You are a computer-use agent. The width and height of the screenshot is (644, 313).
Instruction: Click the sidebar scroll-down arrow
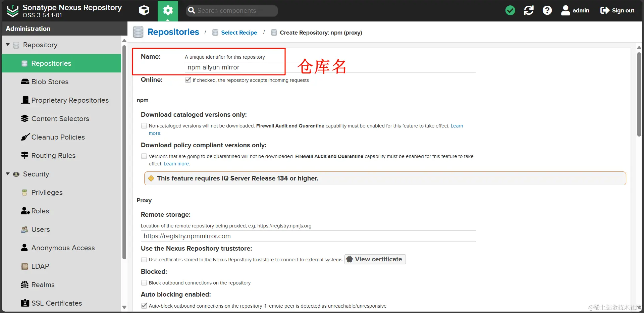pyautogui.click(x=124, y=307)
